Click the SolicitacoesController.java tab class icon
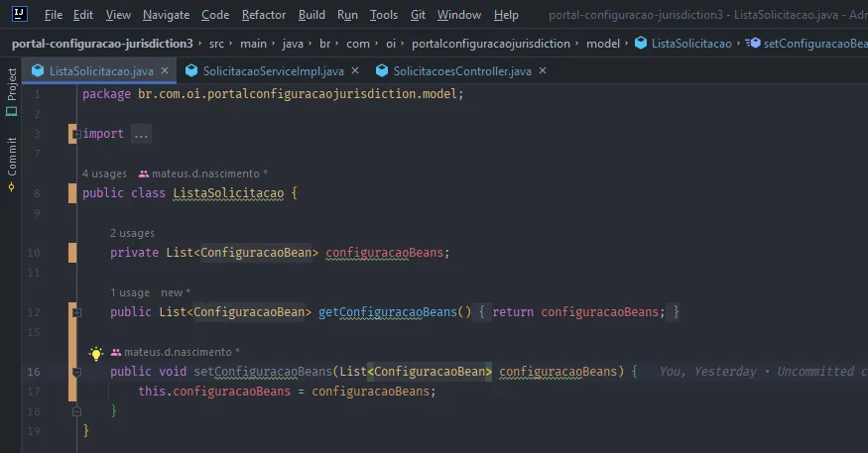Image resolution: width=868 pixels, height=453 pixels. (382, 70)
